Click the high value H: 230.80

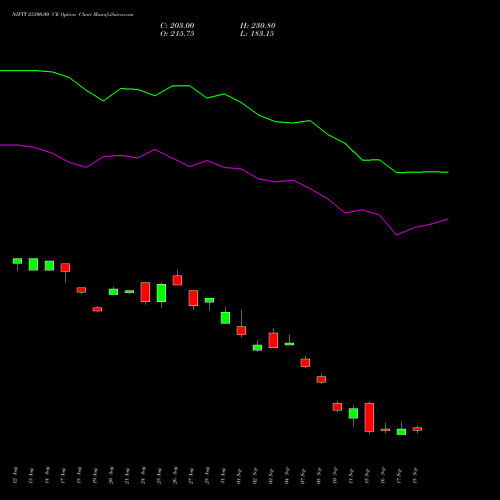[x=258, y=26]
